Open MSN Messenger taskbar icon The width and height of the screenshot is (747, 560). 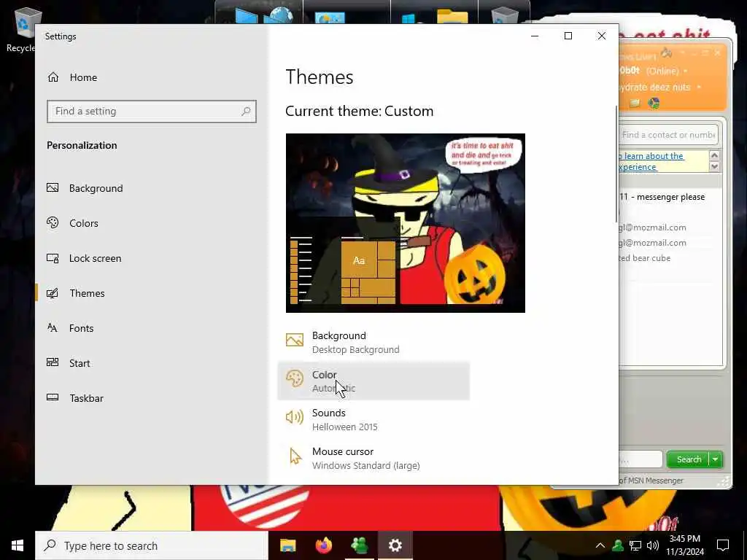coord(360,545)
